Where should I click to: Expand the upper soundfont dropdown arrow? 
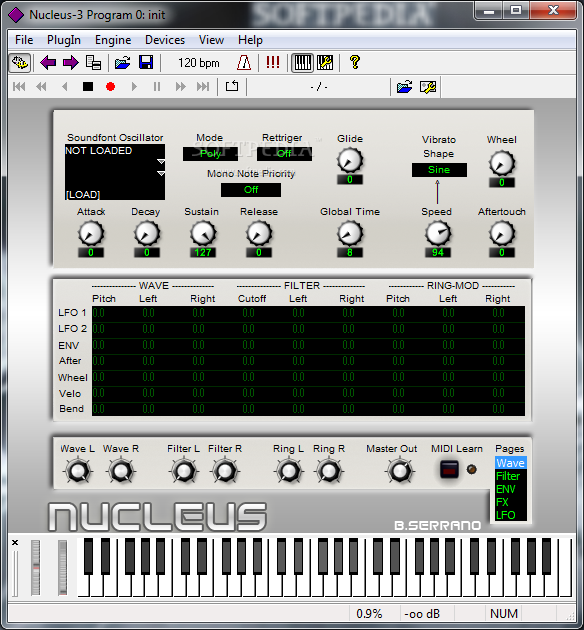(161, 162)
